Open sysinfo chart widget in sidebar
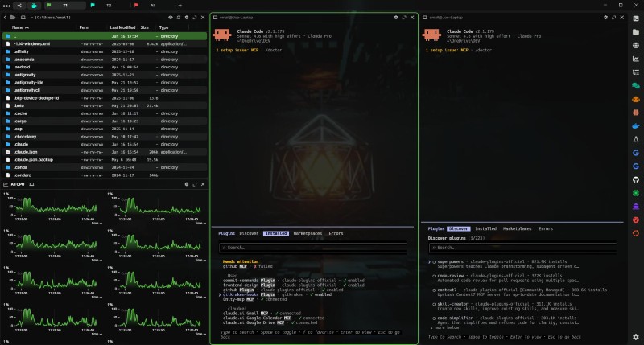Viewport: 644px width, 345px height. (636, 59)
